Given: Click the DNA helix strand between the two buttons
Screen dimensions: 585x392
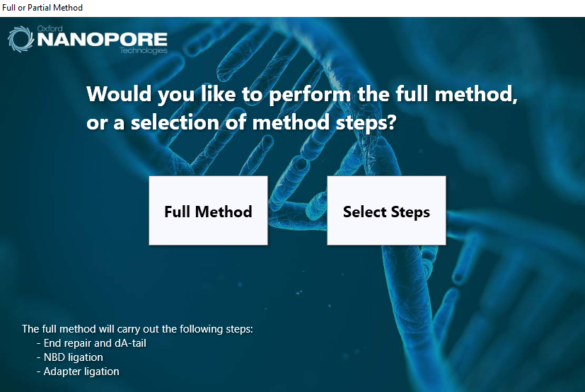Looking at the screenshot, I should click(297, 211).
